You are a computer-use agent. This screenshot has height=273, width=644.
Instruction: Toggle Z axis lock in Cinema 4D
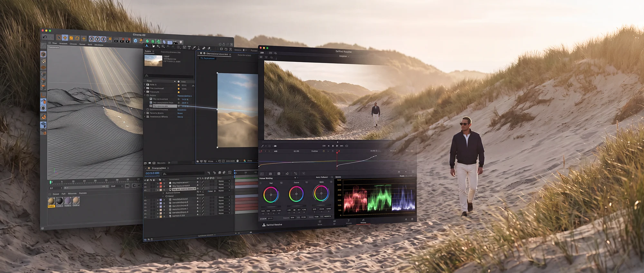[103, 39]
